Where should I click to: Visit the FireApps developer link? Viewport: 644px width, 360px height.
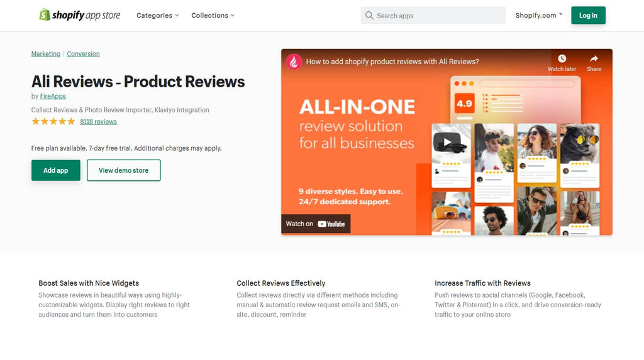(53, 96)
